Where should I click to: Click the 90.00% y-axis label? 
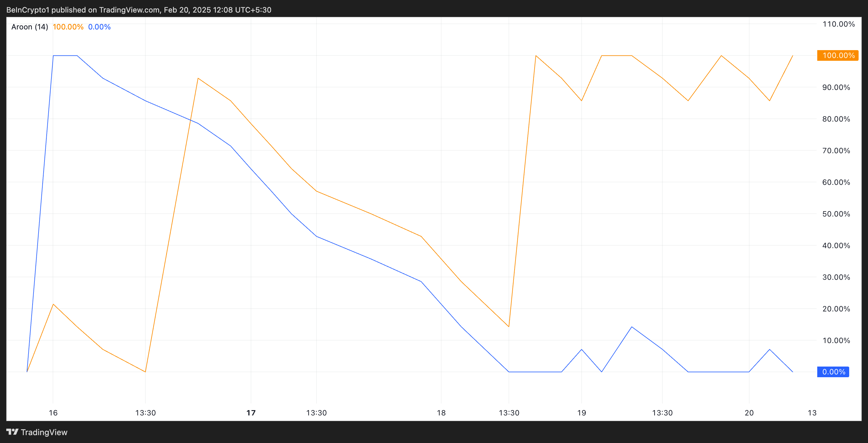point(836,87)
